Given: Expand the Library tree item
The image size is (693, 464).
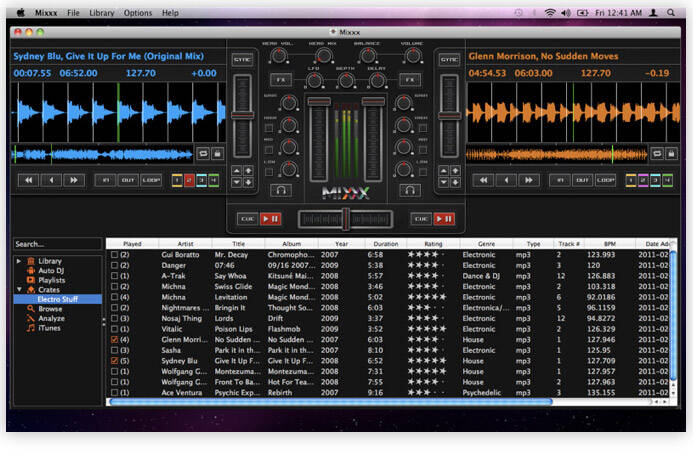Looking at the screenshot, I should 19,261.
